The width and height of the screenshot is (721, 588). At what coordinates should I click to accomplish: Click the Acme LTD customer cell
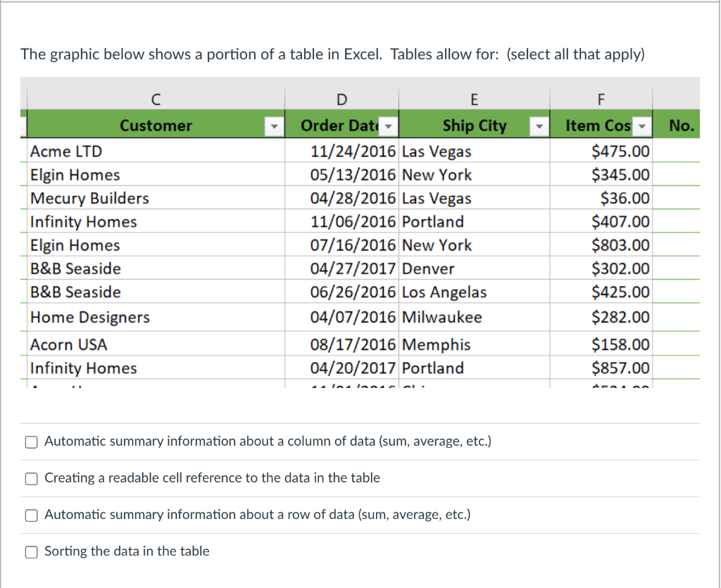66,151
